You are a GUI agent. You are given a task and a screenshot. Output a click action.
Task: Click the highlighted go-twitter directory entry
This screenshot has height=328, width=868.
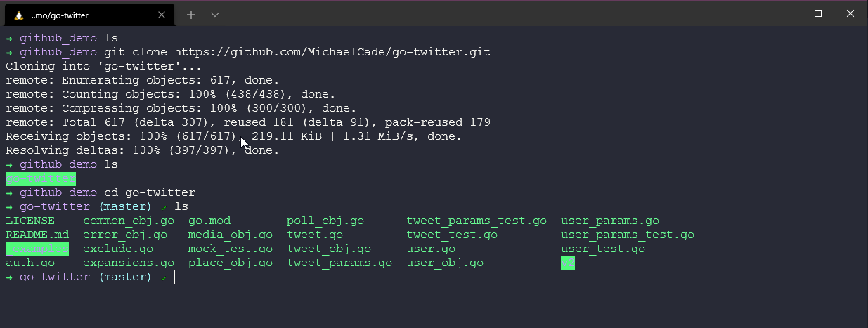pos(40,178)
